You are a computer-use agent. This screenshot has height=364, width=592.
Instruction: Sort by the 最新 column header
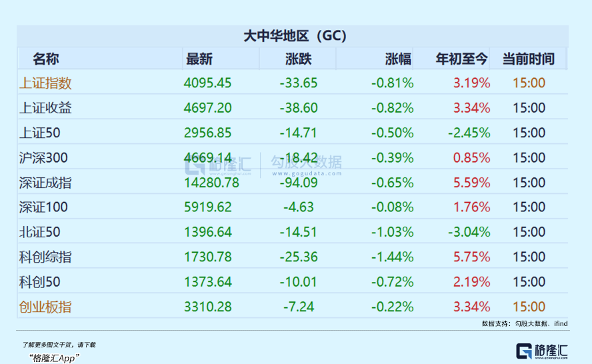coord(199,59)
